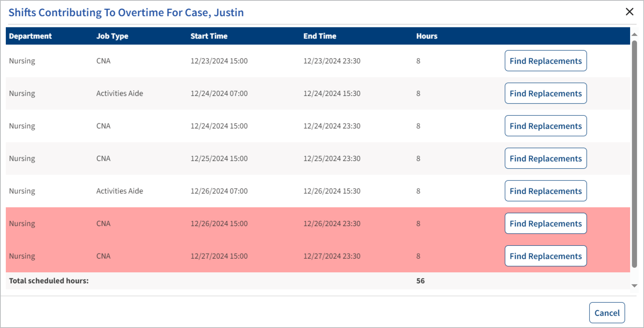Find replacements for 12/25/2024 15:00 CNA shift
The width and height of the screenshot is (644, 328).
point(546,158)
